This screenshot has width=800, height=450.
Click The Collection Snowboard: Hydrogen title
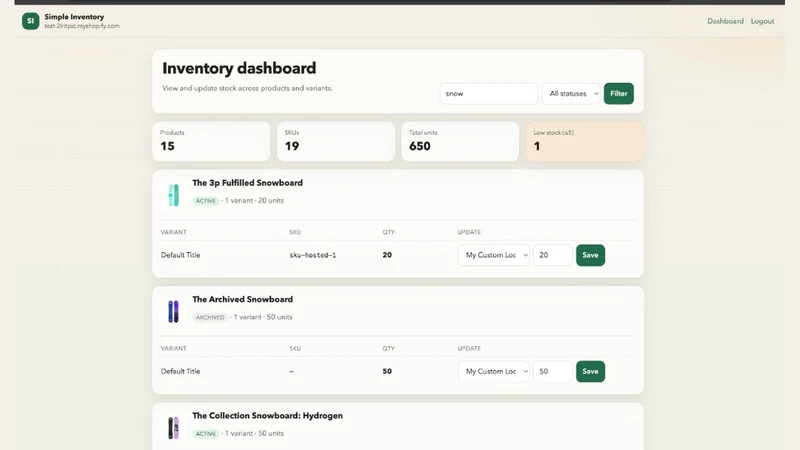tap(267, 415)
